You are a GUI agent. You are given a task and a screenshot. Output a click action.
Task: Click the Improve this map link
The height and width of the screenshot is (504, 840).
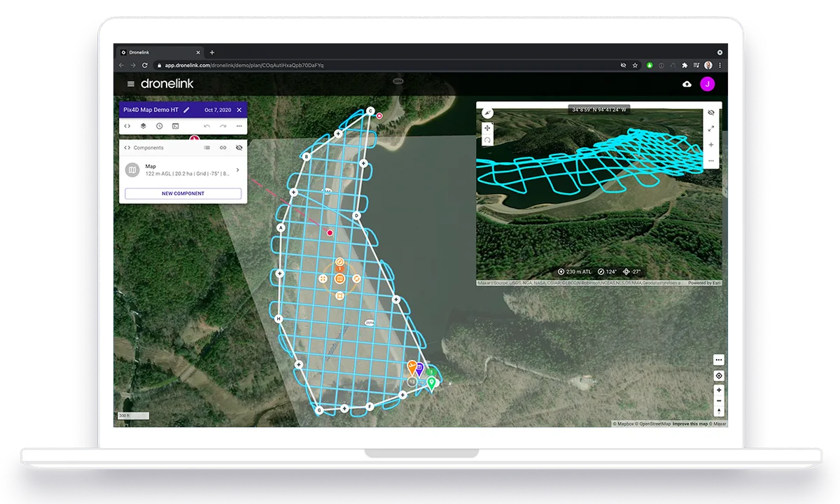[689, 423]
